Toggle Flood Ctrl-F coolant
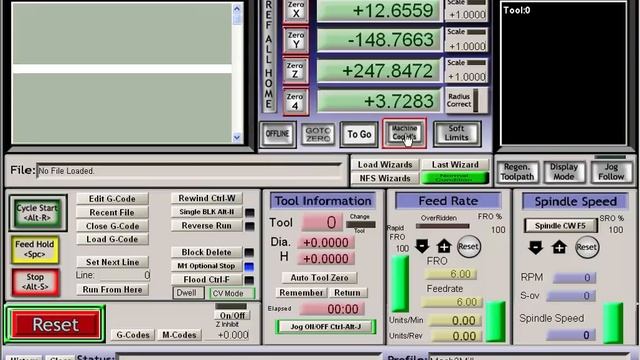The width and height of the screenshot is (640, 360). [207, 280]
